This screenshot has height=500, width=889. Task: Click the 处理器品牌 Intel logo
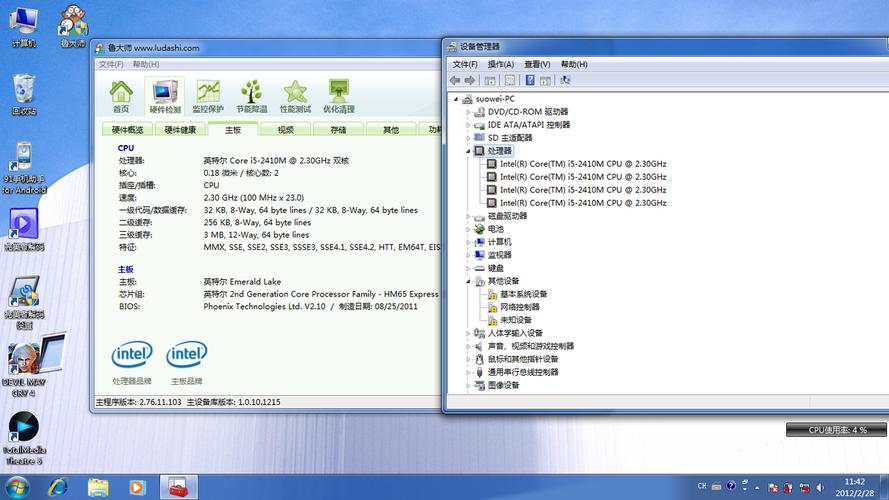click(132, 355)
